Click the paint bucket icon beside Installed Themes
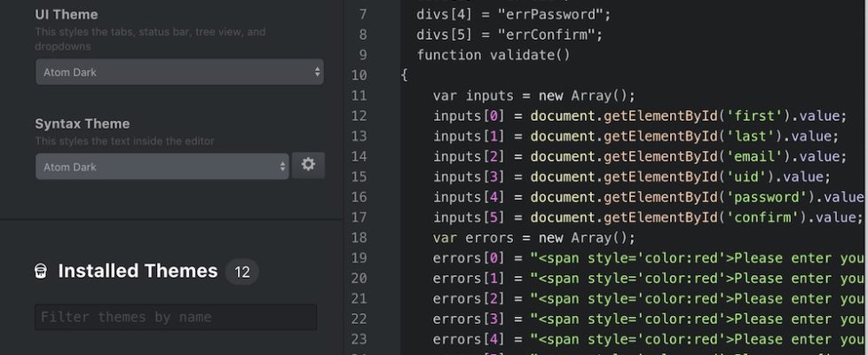 [41, 272]
